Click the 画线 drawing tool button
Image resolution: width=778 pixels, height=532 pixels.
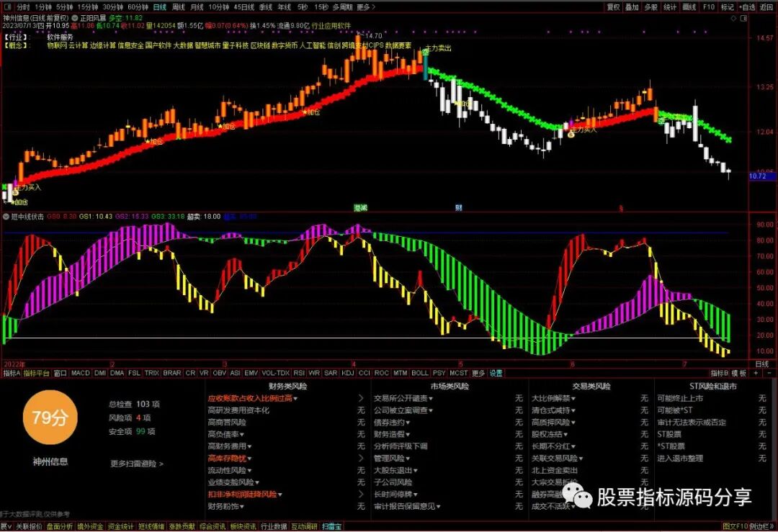[689, 7]
